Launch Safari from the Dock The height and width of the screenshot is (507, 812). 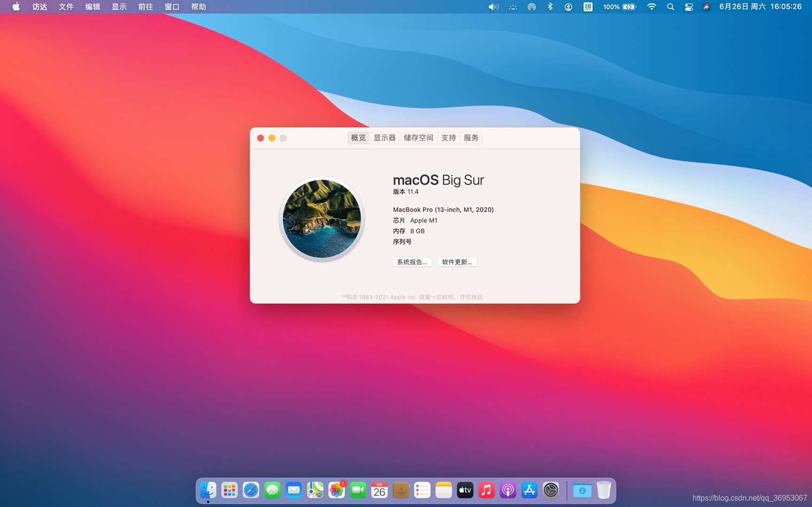pos(251,490)
